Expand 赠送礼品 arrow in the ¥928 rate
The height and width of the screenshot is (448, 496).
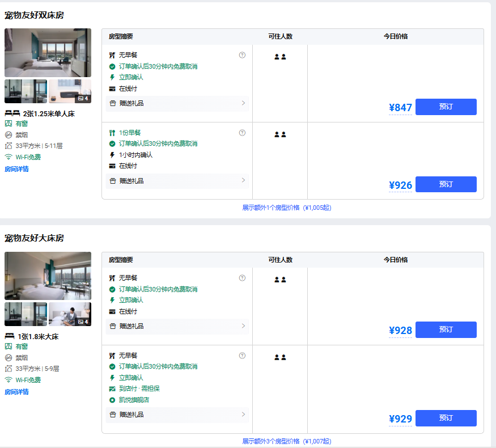tap(243, 326)
